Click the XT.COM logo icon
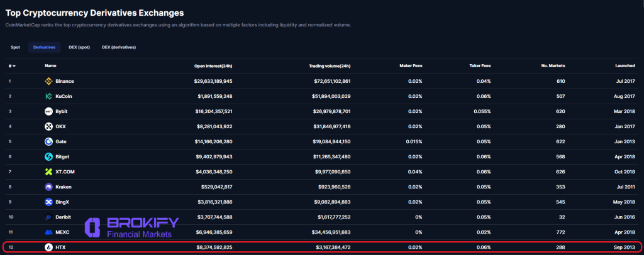 coord(48,171)
